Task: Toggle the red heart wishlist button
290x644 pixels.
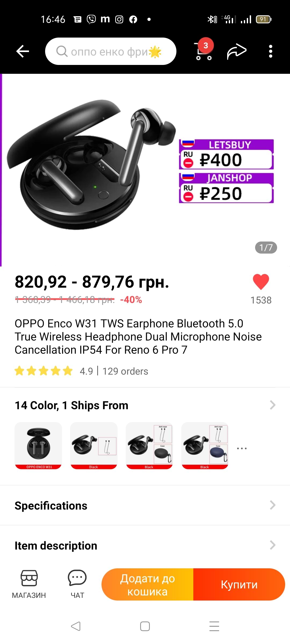Action: (261, 282)
